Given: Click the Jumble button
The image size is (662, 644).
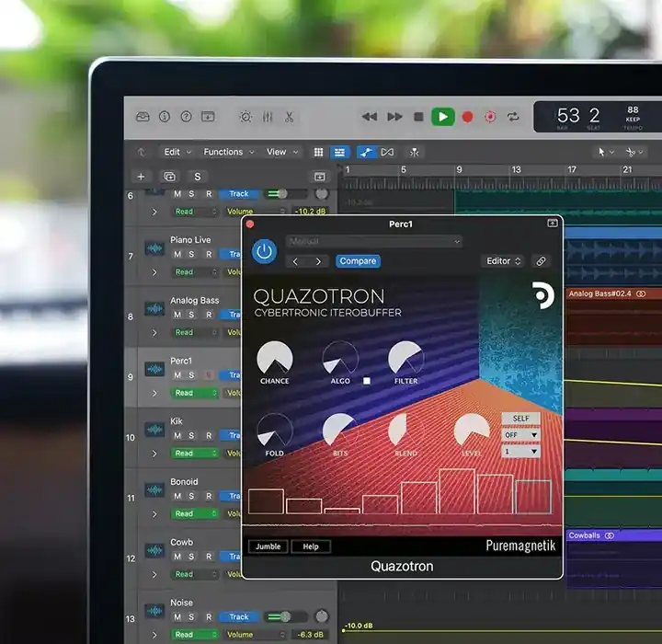Looking at the screenshot, I should (x=268, y=546).
